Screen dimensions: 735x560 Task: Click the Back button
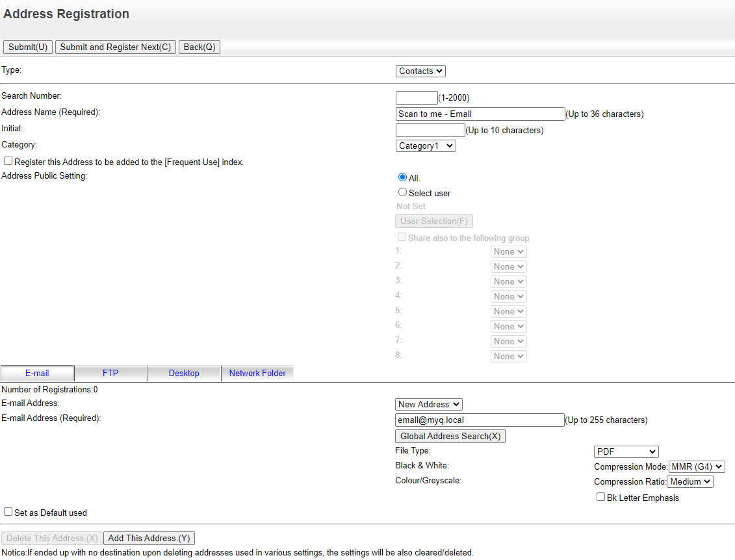point(199,47)
